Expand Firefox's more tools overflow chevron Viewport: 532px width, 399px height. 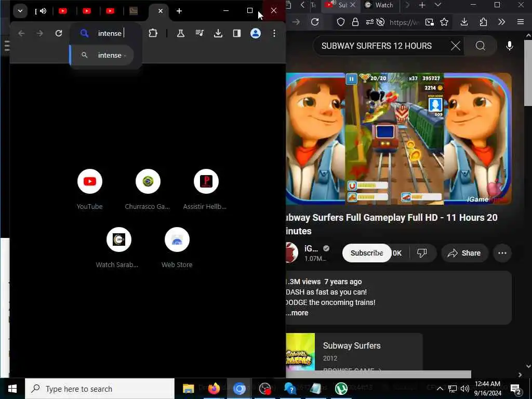coord(501,22)
